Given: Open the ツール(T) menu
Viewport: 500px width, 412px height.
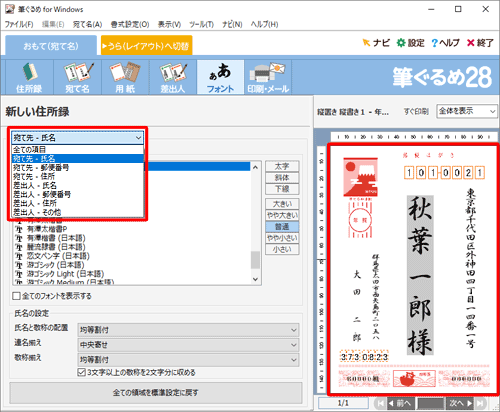Looking at the screenshot, I should (x=201, y=24).
